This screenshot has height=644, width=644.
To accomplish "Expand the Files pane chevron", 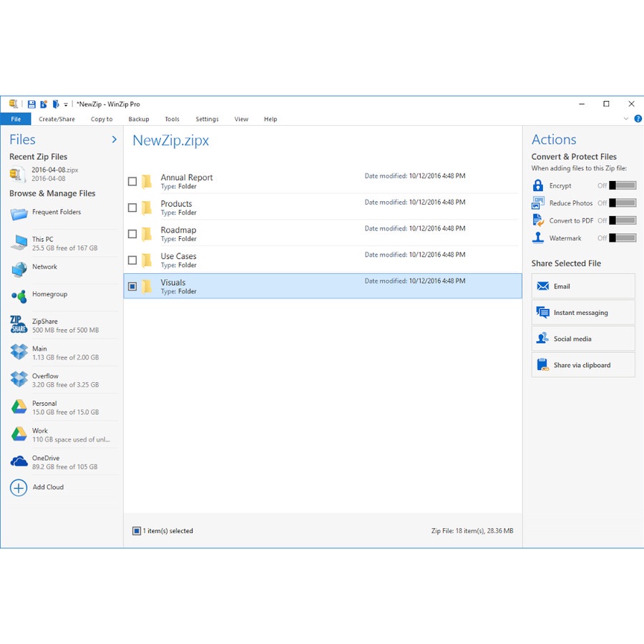I will [x=114, y=140].
